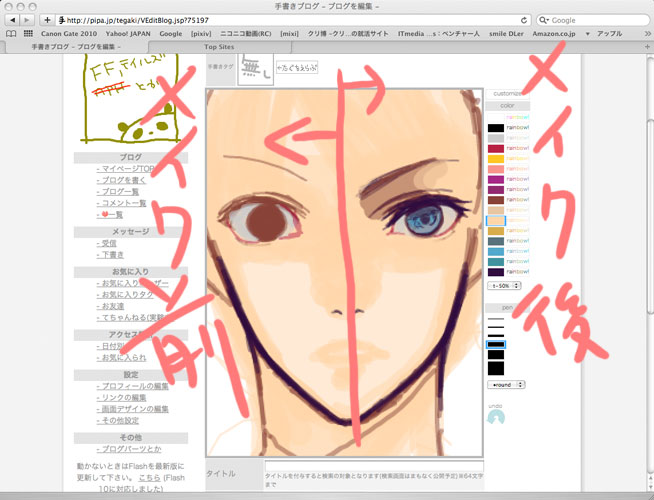Pick the teal color swatch

coord(496,261)
